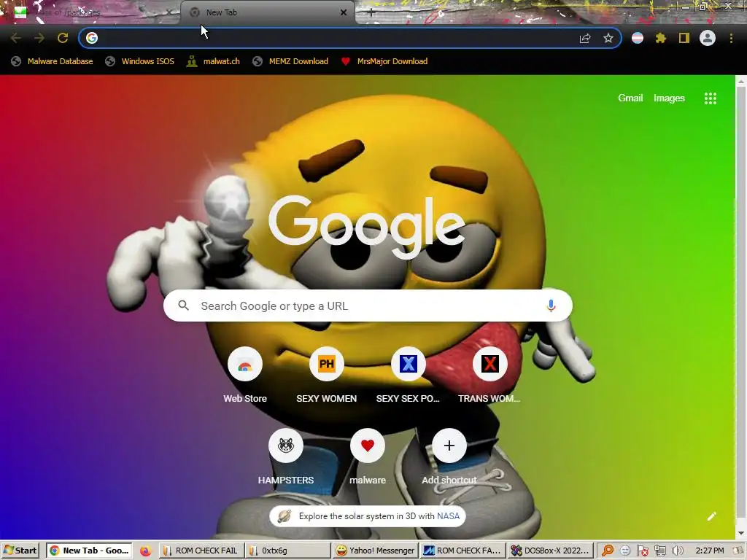The width and height of the screenshot is (747, 560).
Task: Switch to Yahoo! Messenger in taskbar
Action: [x=375, y=551]
